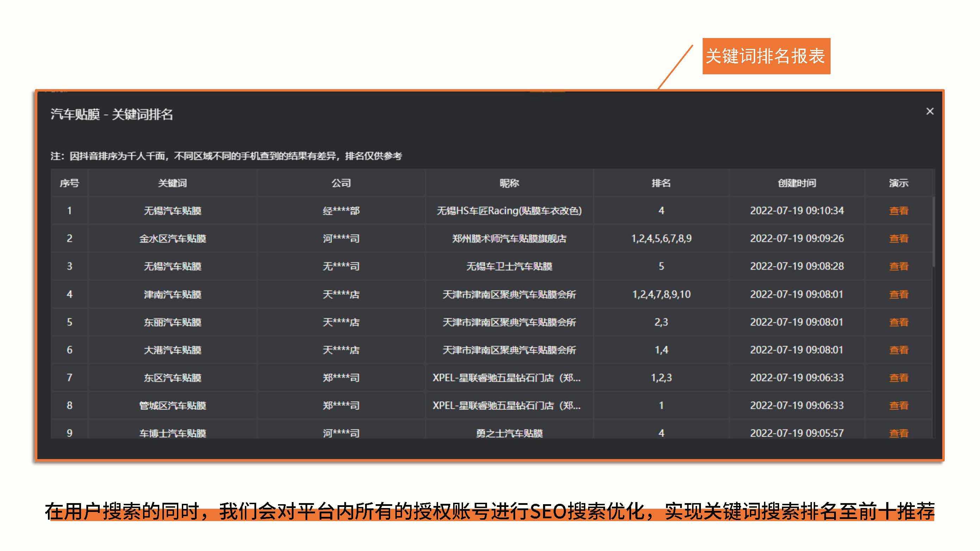The image size is (980, 551).
Task: Click ranking cell 2,3
Action: point(661,322)
